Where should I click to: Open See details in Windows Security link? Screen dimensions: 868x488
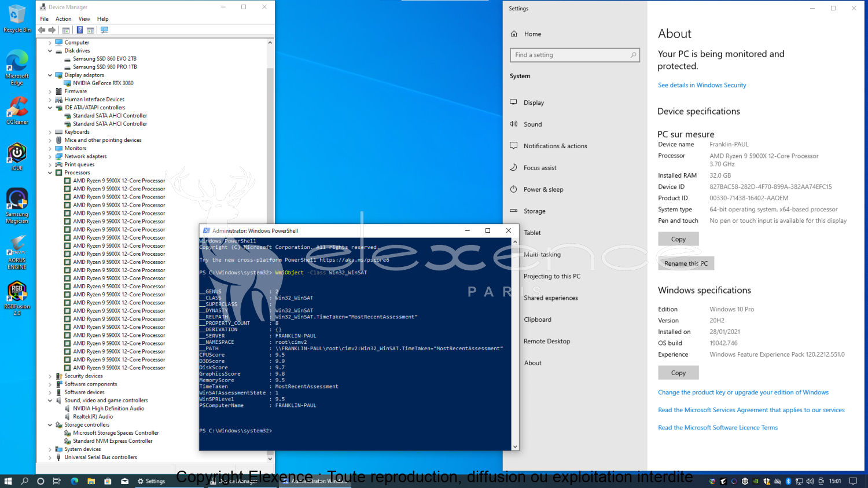tap(702, 85)
